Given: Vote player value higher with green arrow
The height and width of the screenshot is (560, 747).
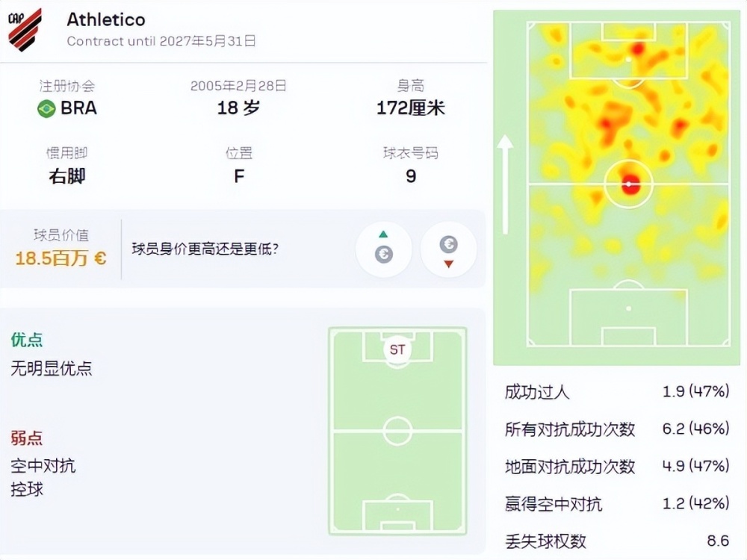Looking at the screenshot, I should [384, 249].
